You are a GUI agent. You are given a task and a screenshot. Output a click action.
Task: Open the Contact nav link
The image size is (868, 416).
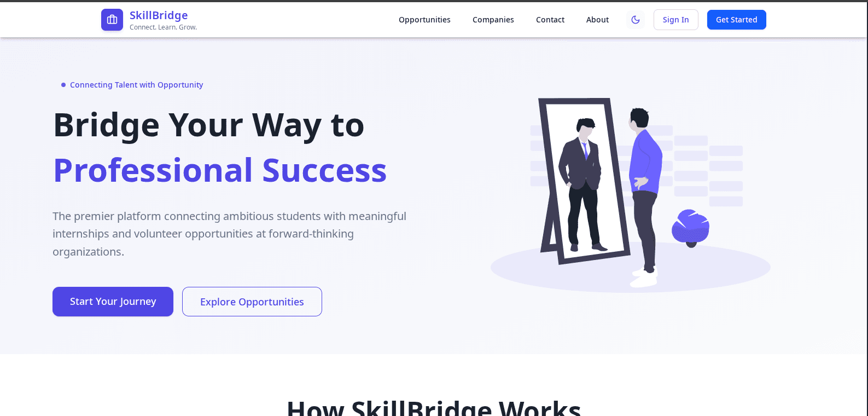[550, 20]
